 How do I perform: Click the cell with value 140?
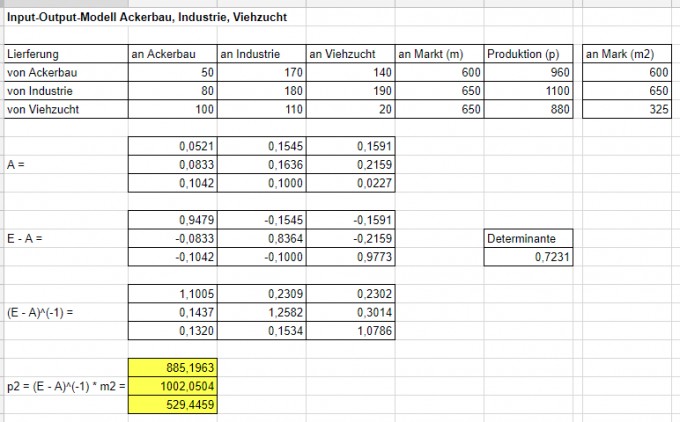click(350, 72)
